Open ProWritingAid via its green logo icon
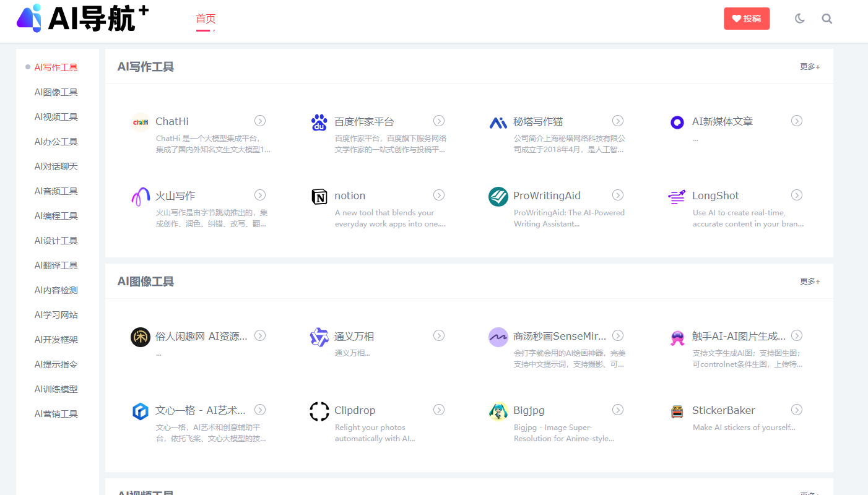The height and width of the screenshot is (495, 868). pos(498,196)
